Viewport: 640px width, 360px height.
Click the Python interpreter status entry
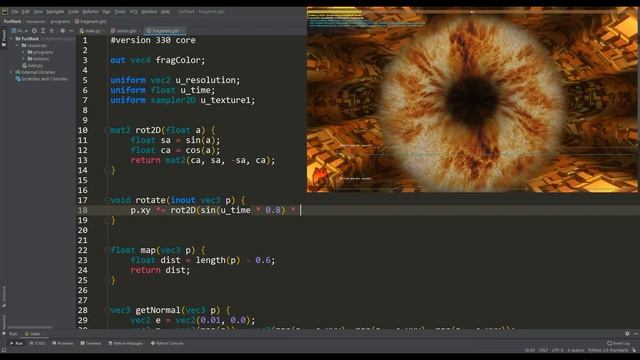click(608, 350)
